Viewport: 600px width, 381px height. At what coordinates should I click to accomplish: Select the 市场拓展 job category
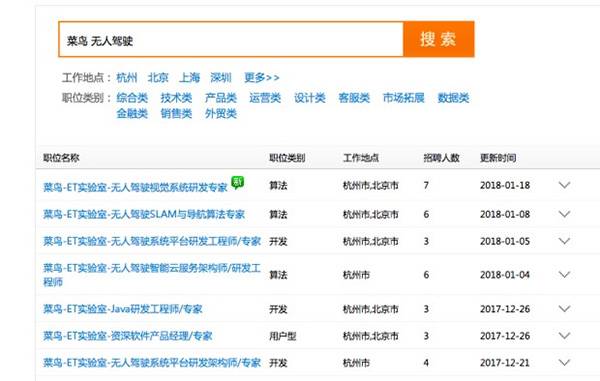click(x=403, y=98)
